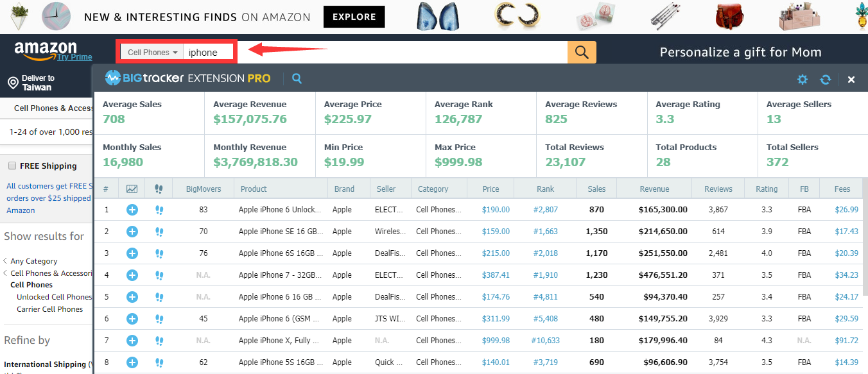The height and width of the screenshot is (374, 868).
Task: Click the Seller column header
Action: coord(386,189)
